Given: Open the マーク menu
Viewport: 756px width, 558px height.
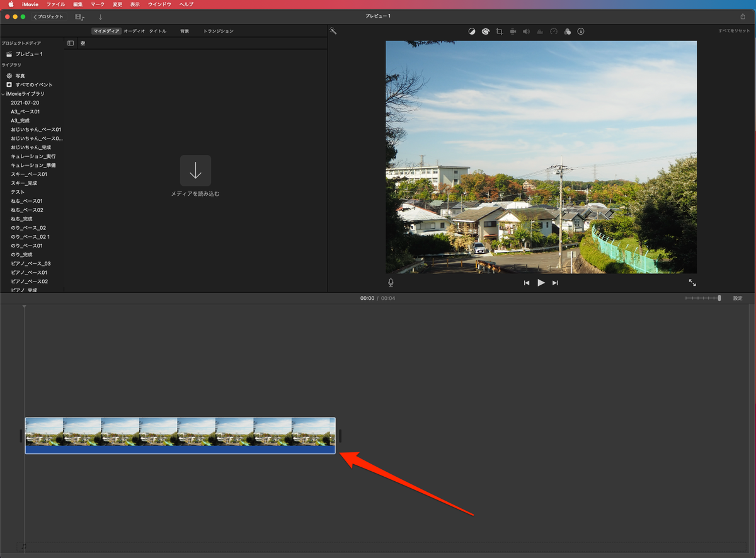Looking at the screenshot, I should 98,4.
